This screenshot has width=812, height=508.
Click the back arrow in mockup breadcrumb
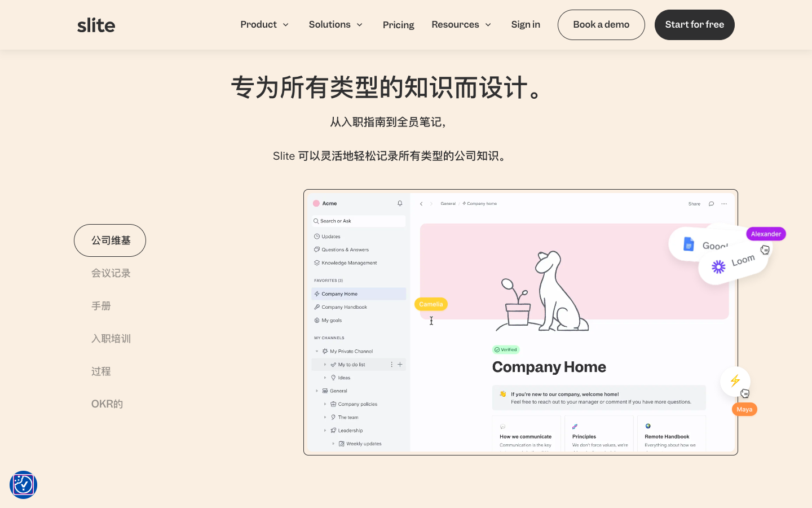point(421,204)
